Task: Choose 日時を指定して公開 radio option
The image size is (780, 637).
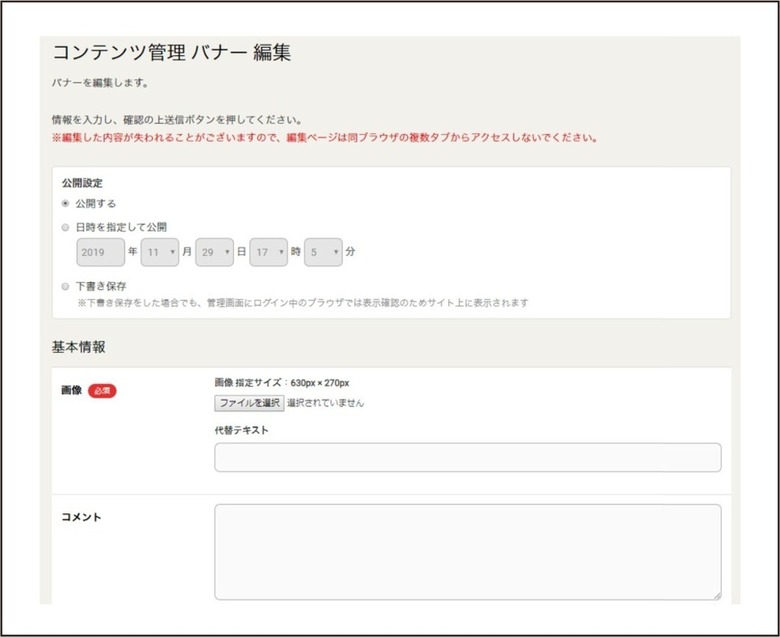Action: point(65,227)
